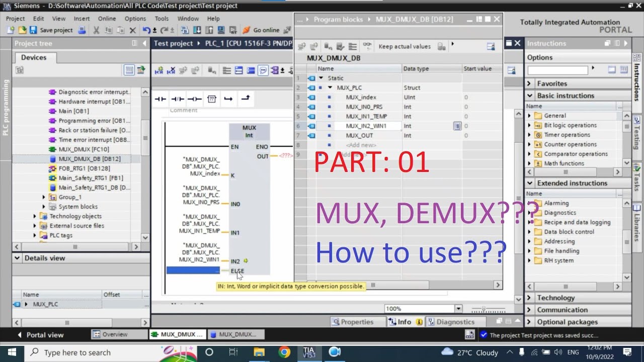Insert an empty box instruction

[x=212, y=99]
